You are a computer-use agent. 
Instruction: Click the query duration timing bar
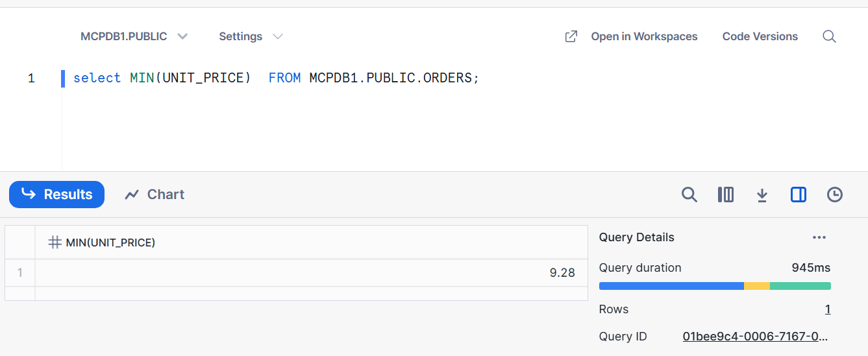coord(715,286)
